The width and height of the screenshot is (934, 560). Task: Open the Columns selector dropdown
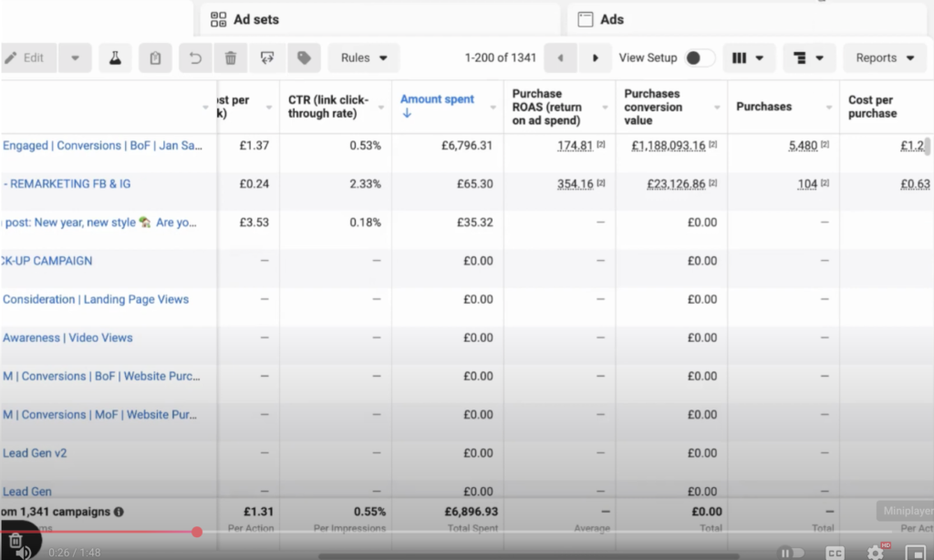(749, 57)
